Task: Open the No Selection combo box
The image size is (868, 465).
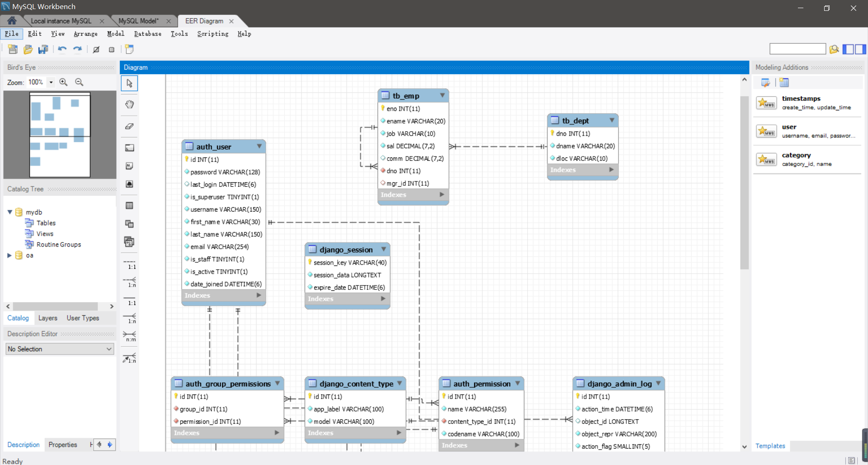Action: (x=60, y=349)
